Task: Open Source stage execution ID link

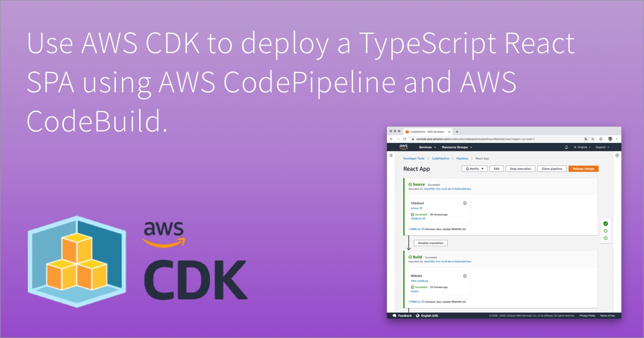Action: (448, 189)
